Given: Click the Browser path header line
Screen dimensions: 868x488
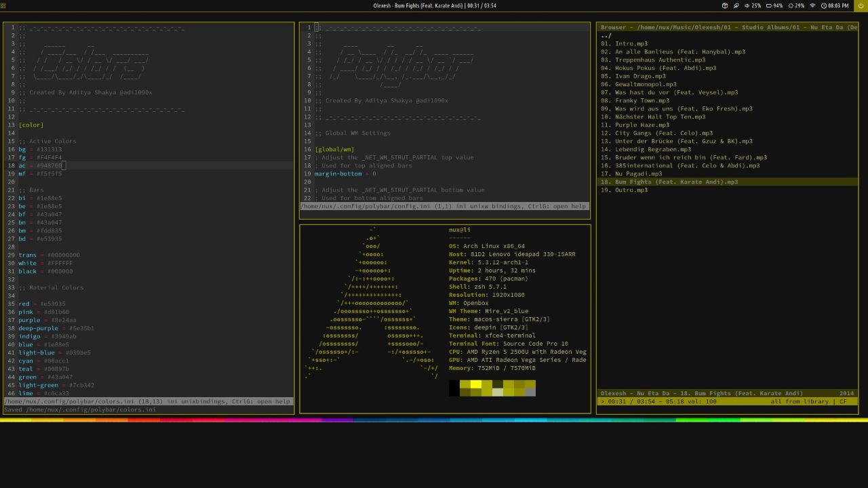Looking at the screenshot, I should (x=727, y=27).
